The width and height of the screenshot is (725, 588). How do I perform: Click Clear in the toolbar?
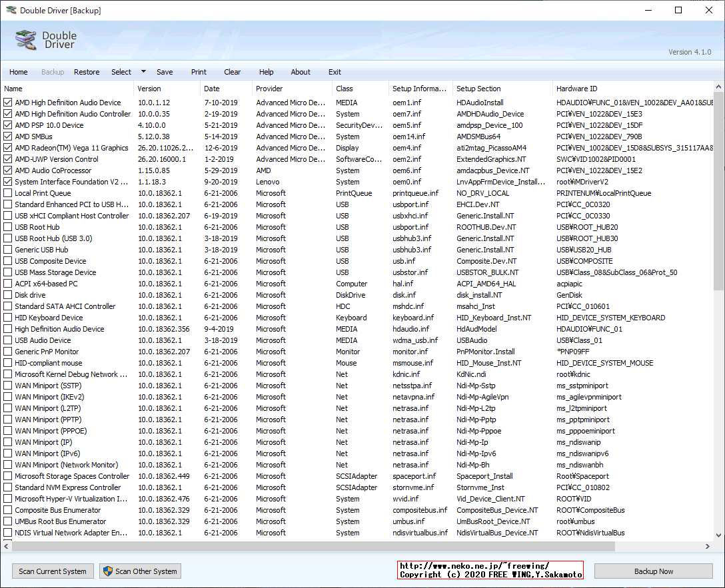233,72
